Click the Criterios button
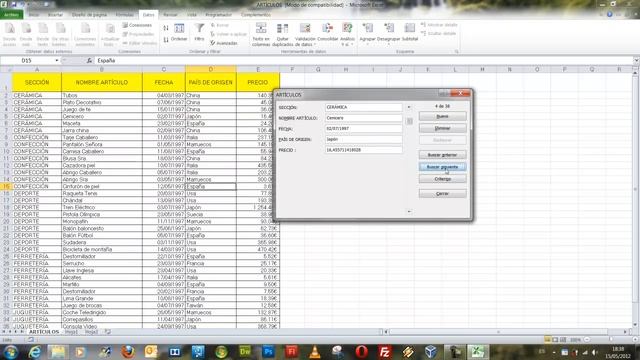This screenshot has width=640, height=360. tap(442, 179)
